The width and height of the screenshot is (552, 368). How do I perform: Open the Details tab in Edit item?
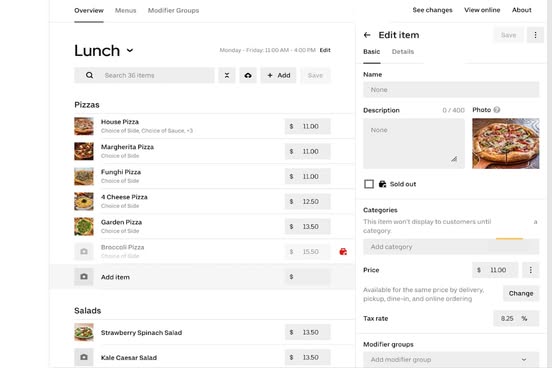click(403, 52)
